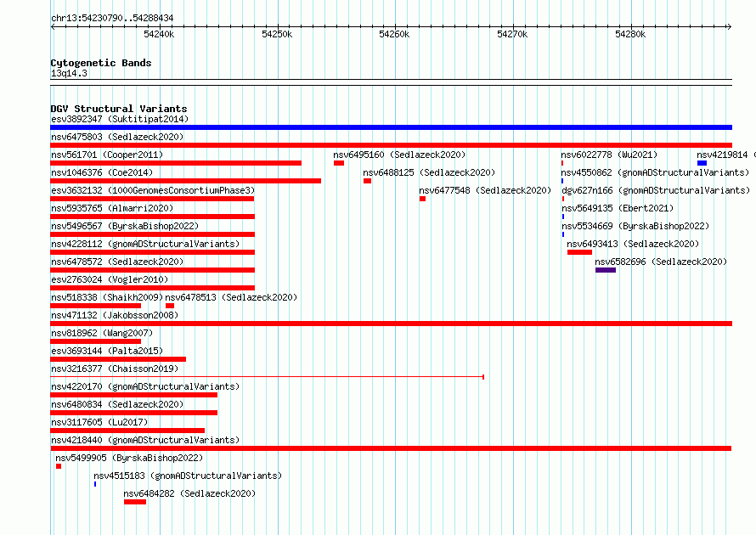
Task: Click nsv5496567 (ByrskaBishop2022) label
Action: tap(125, 226)
